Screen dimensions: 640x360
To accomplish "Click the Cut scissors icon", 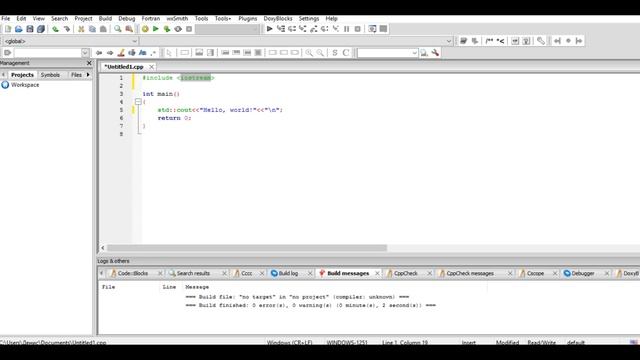I will 81,29.
